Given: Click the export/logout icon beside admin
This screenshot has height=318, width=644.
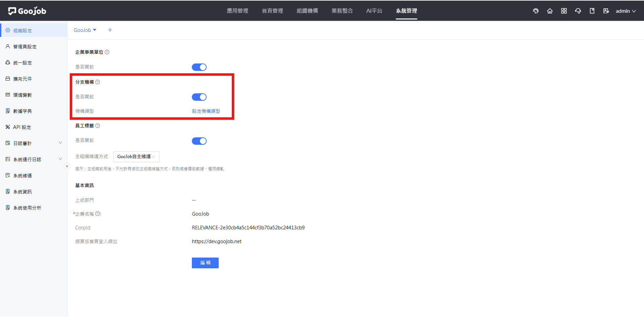Looking at the screenshot, I should pos(606,11).
